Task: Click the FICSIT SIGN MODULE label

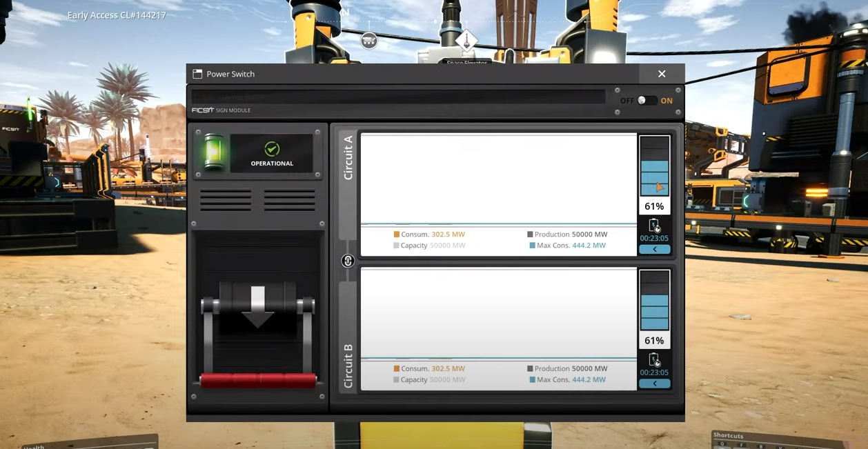Action: [221, 110]
